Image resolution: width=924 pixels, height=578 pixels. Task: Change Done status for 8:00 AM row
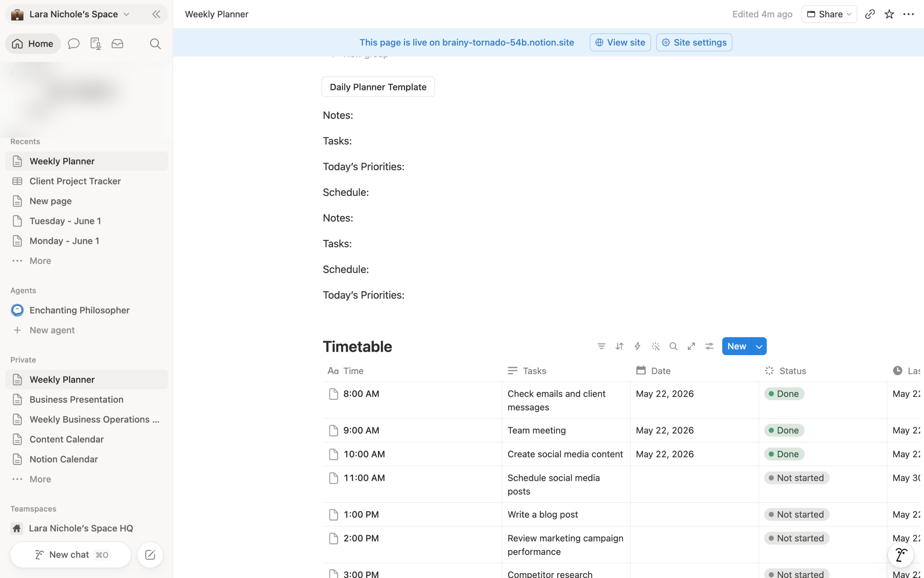point(784,394)
